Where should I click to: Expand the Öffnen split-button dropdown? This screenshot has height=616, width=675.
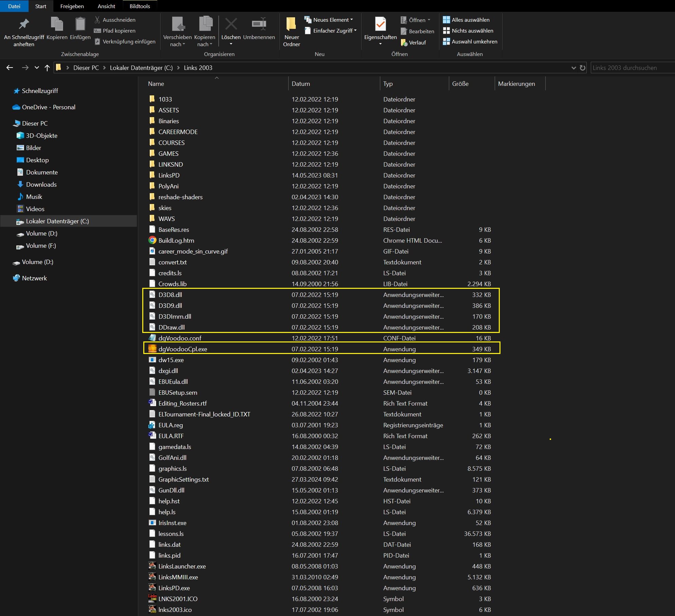point(428,20)
